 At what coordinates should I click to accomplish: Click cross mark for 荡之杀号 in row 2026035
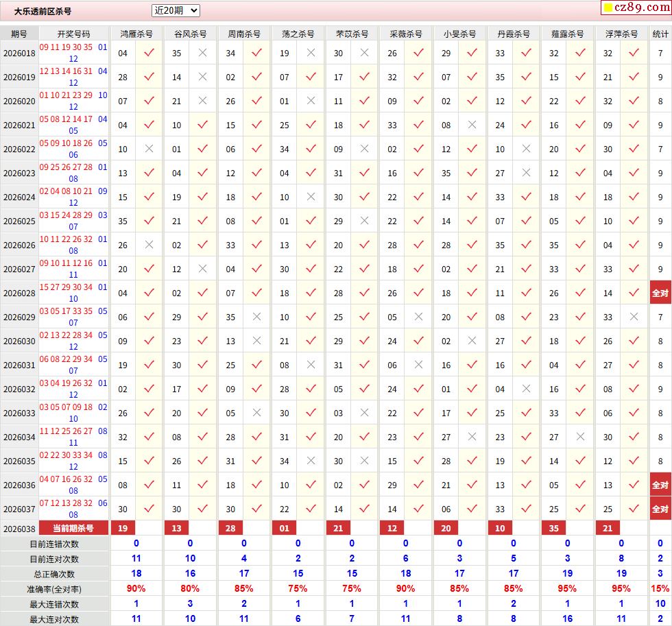[311, 461]
